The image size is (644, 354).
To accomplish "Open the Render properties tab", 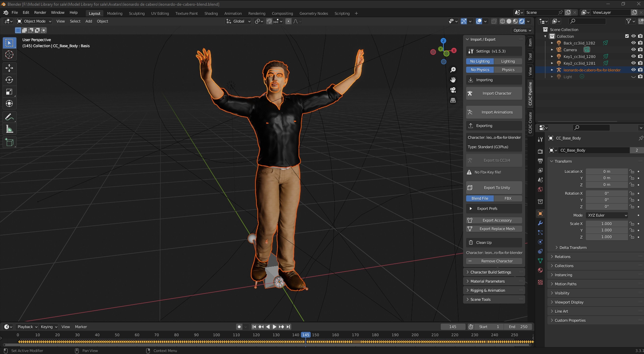I will [x=540, y=151].
